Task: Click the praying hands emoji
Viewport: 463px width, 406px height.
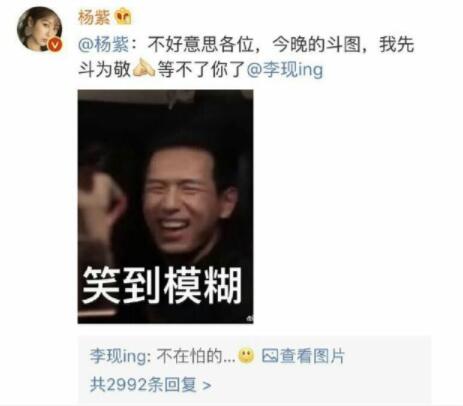Action: click(144, 67)
